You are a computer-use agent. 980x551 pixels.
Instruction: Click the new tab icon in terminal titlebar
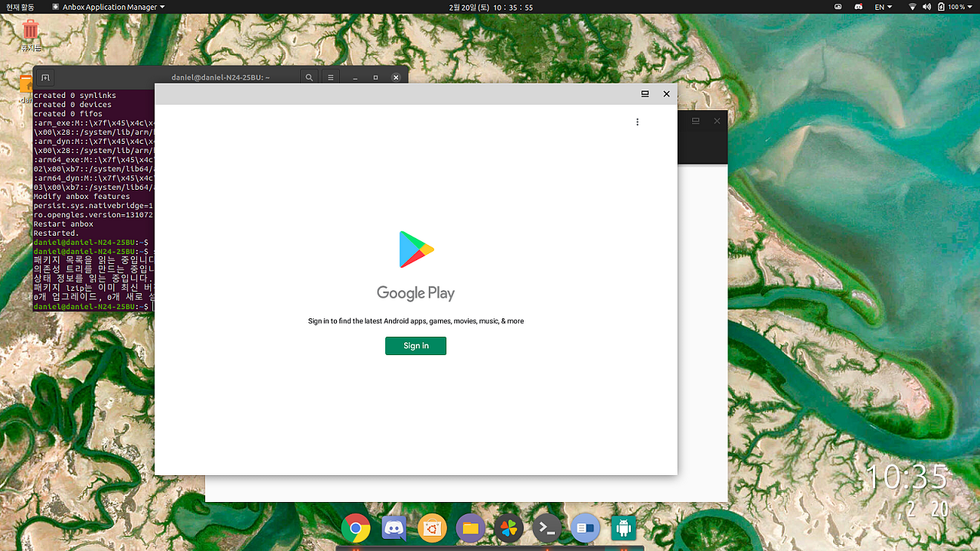pos(45,77)
